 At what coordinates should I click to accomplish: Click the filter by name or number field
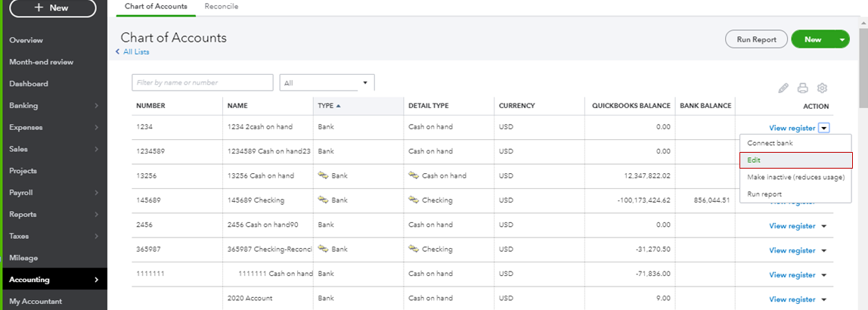(x=202, y=82)
